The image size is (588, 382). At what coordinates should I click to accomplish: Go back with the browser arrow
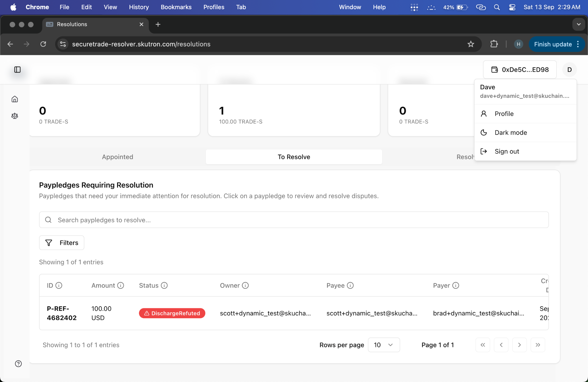(x=10, y=44)
